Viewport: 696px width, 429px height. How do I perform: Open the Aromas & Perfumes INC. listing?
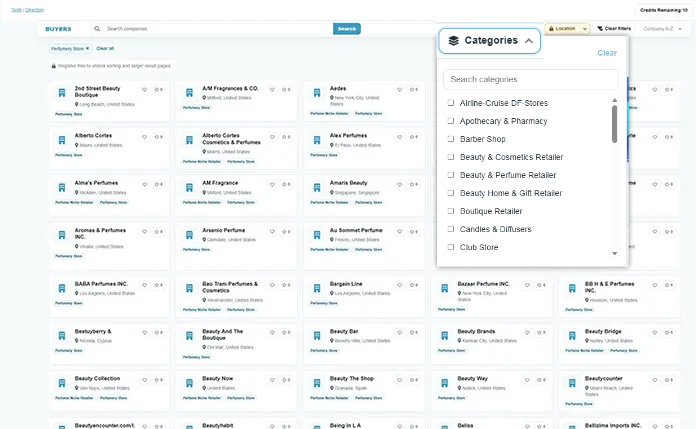(100, 234)
